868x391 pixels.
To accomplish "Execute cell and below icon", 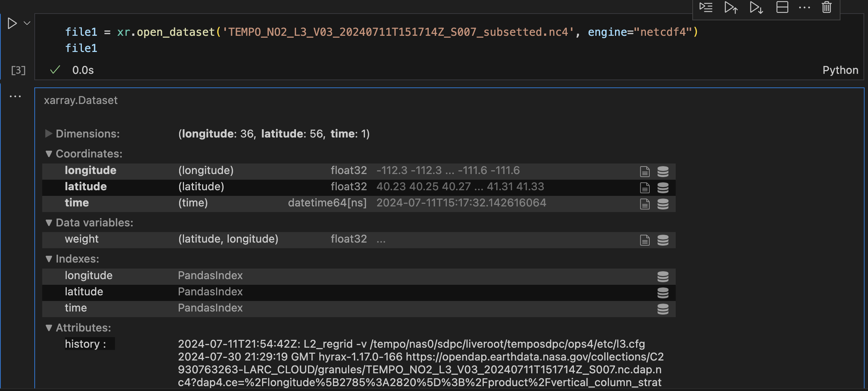I will 756,8.
